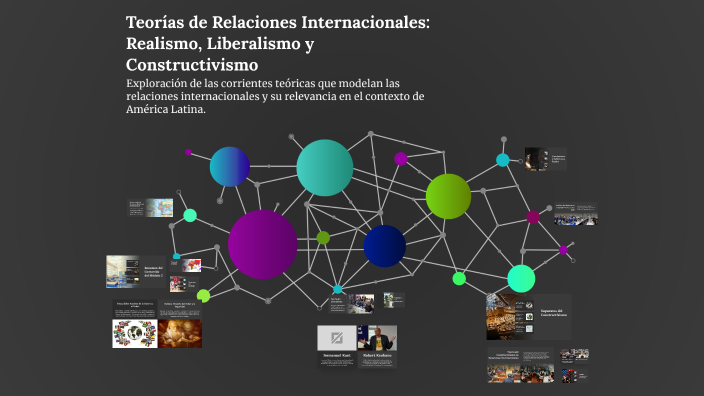
Task: Open the conference hall assembly photo slide
Action: coord(521,365)
